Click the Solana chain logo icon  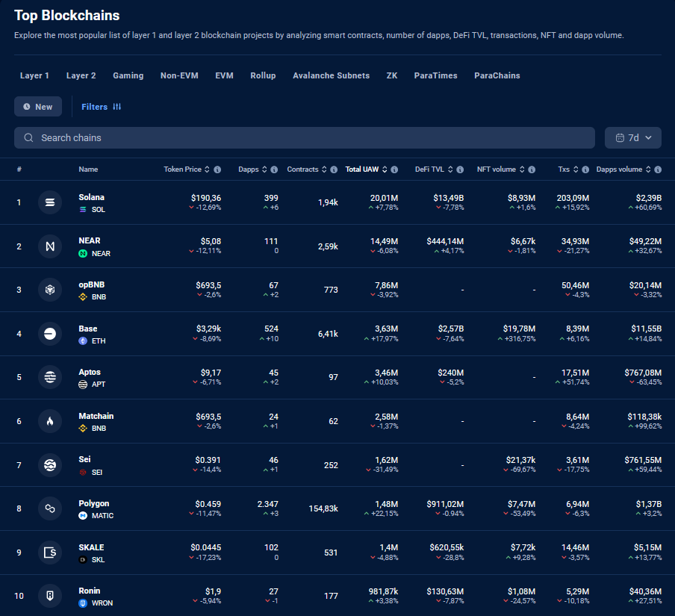tap(50, 202)
